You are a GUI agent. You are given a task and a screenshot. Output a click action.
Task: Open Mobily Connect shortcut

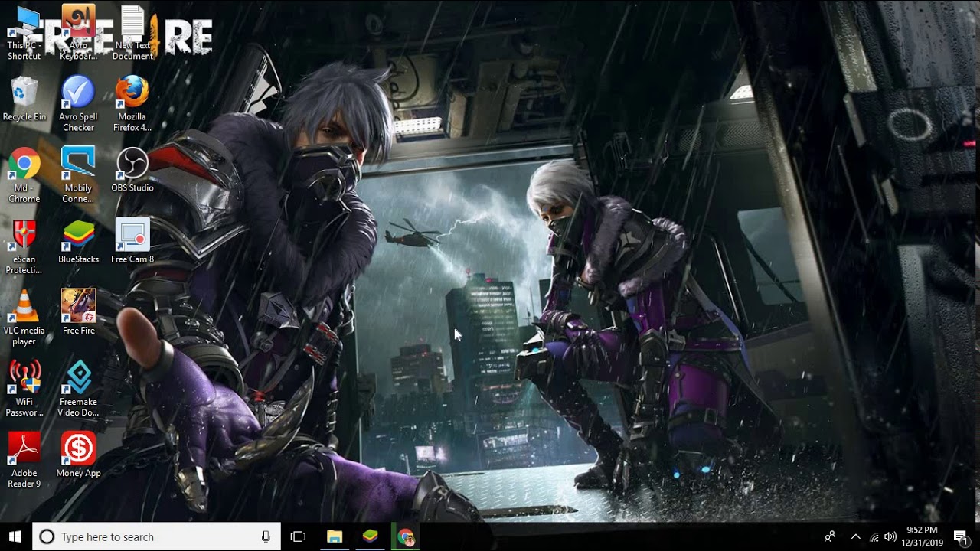(x=78, y=175)
